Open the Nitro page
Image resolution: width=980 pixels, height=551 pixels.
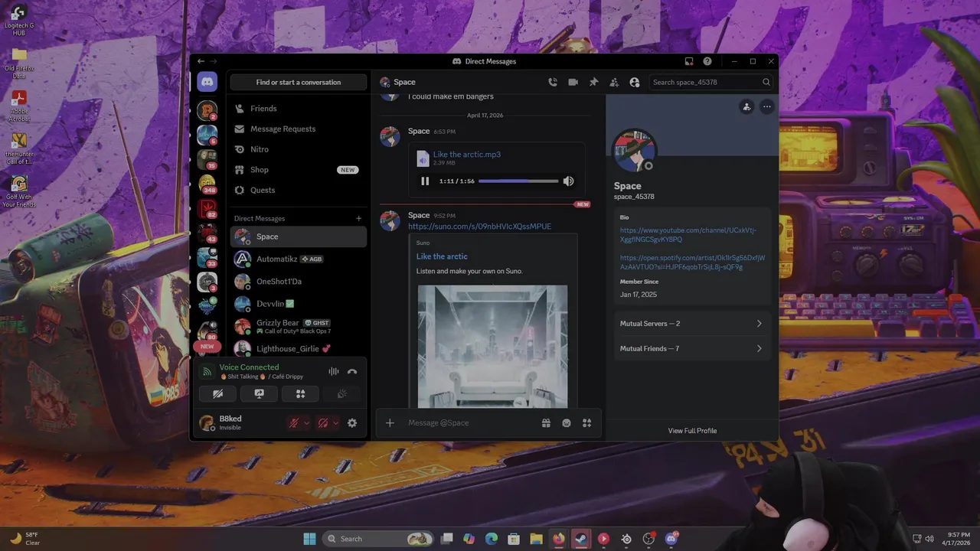[x=298, y=149]
